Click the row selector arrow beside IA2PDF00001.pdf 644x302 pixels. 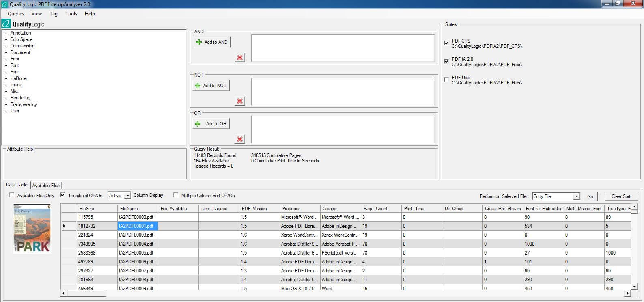(64, 226)
